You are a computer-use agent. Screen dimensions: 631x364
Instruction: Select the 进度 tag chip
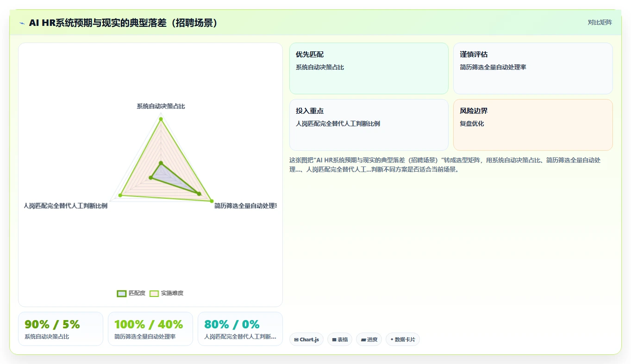[369, 339]
